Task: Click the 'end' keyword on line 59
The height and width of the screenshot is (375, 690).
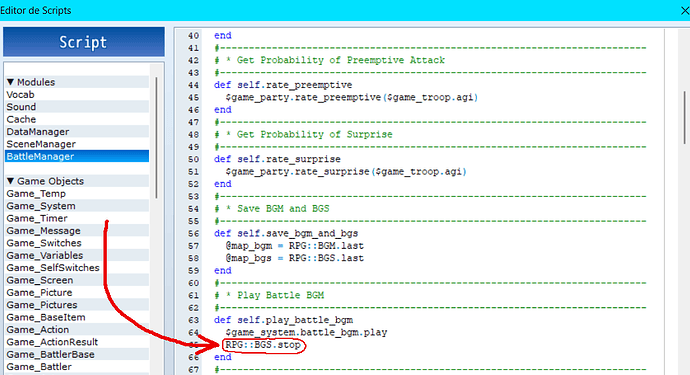Action: tap(223, 270)
